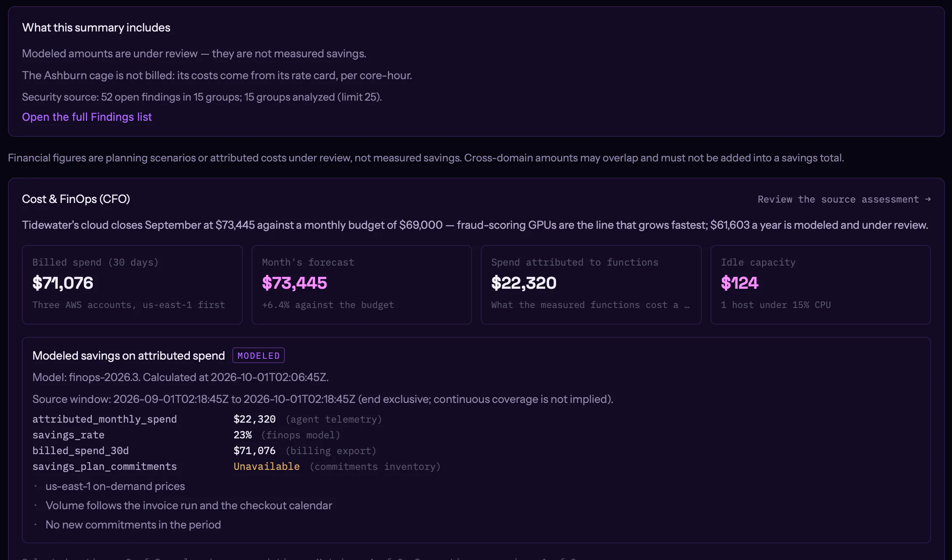Open the full Findings list link
Image resolution: width=952 pixels, height=560 pixels.
pos(87,117)
